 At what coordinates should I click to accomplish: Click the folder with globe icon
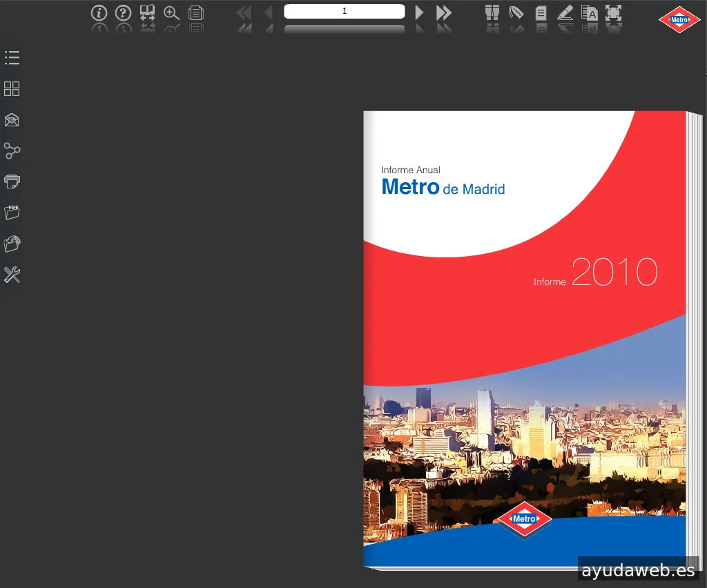click(12, 244)
